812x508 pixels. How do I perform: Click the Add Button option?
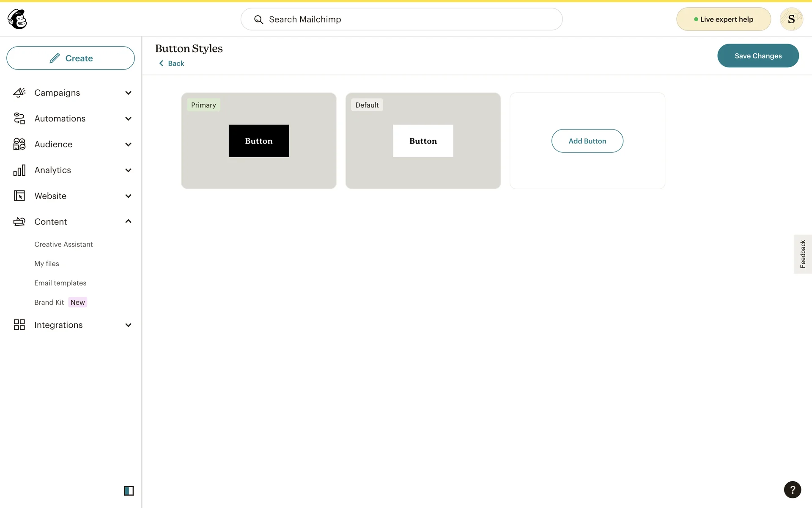(x=587, y=141)
